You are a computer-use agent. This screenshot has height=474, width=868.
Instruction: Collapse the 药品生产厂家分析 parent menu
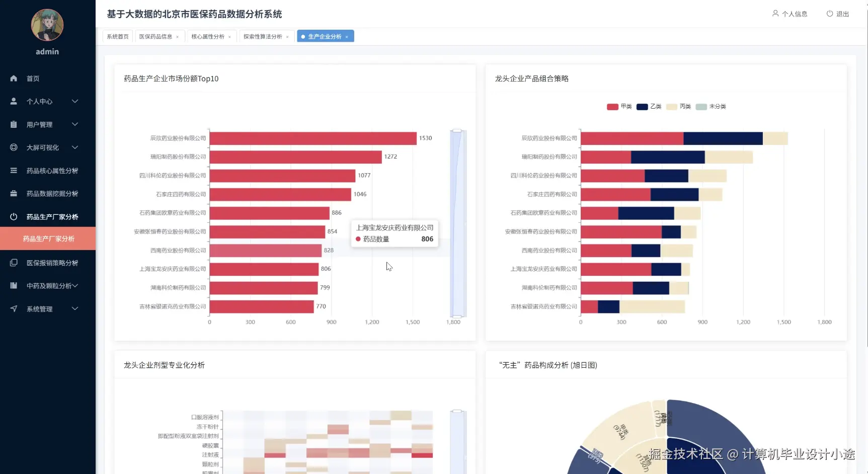pyautogui.click(x=48, y=216)
